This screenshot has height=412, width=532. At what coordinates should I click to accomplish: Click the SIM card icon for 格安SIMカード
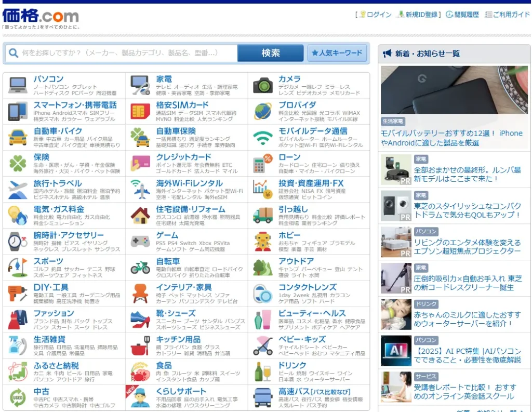coord(140,111)
